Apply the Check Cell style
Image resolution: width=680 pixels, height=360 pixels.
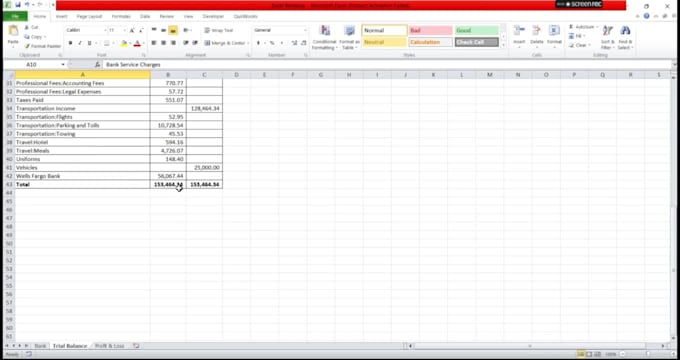pos(476,42)
